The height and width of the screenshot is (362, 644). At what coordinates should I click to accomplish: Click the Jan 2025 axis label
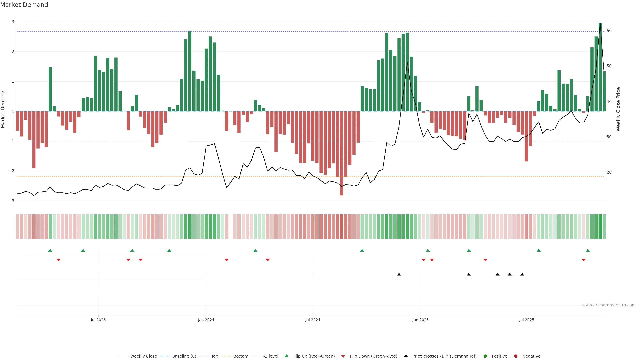[420, 320]
